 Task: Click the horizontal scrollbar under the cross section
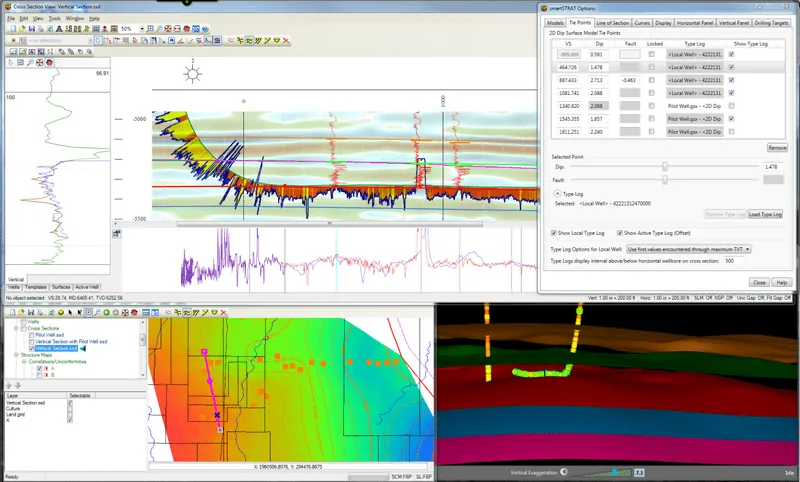(x=330, y=224)
